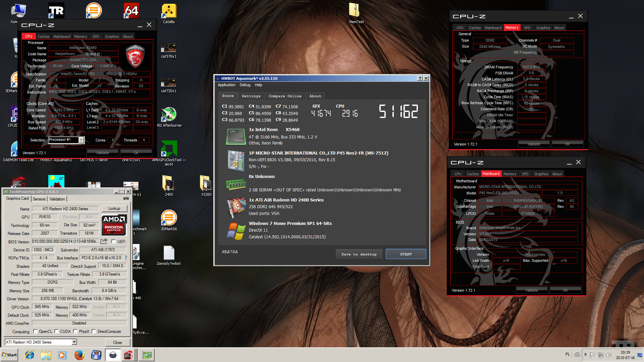Open the Compare Online tab in Aquamark
Screen dimensions: 644x362
click(285, 96)
